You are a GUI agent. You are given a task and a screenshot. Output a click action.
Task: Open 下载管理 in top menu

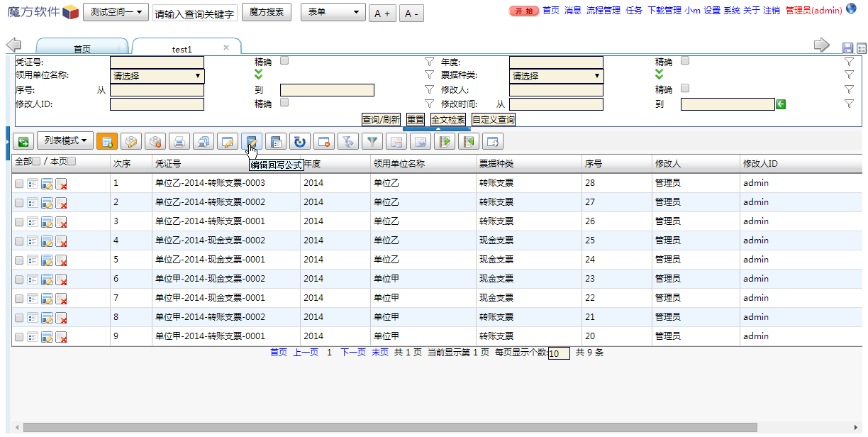[x=664, y=11]
